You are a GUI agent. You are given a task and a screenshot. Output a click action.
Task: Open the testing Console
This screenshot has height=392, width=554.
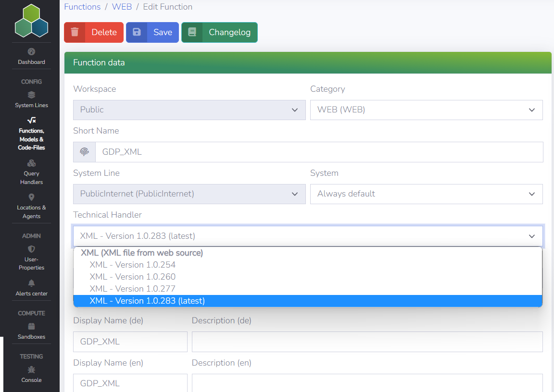31,375
